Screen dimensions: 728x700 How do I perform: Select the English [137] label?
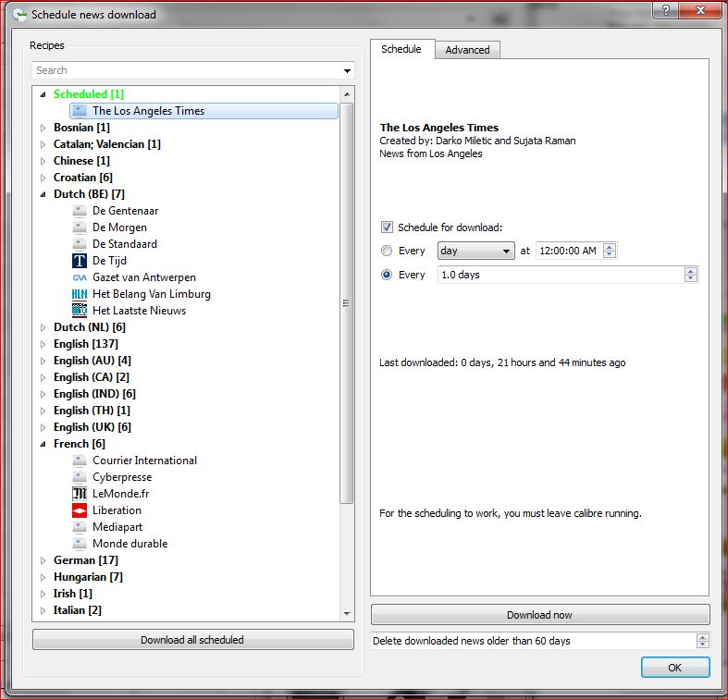pyautogui.click(x=86, y=344)
